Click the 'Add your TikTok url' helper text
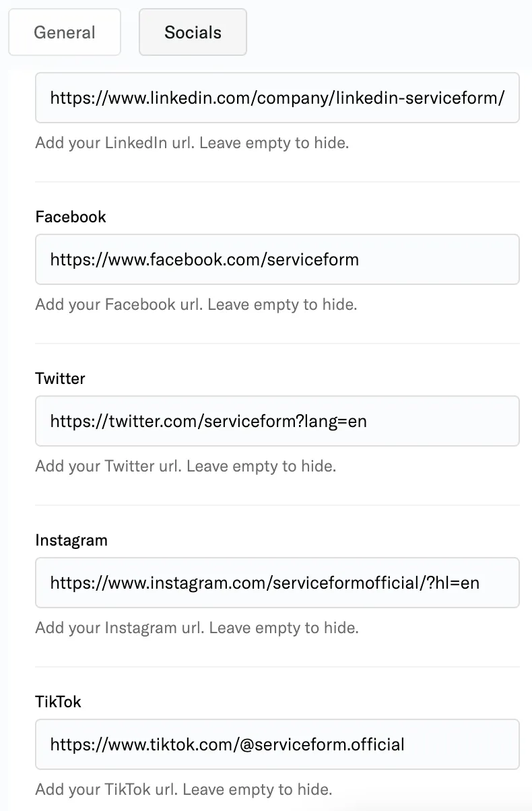The height and width of the screenshot is (811, 532). pos(184,789)
